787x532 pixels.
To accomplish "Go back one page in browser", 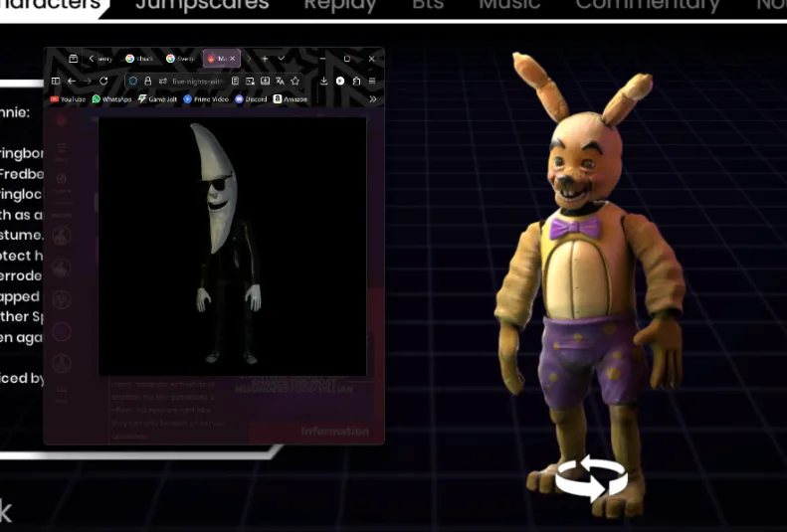I will (72, 81).
